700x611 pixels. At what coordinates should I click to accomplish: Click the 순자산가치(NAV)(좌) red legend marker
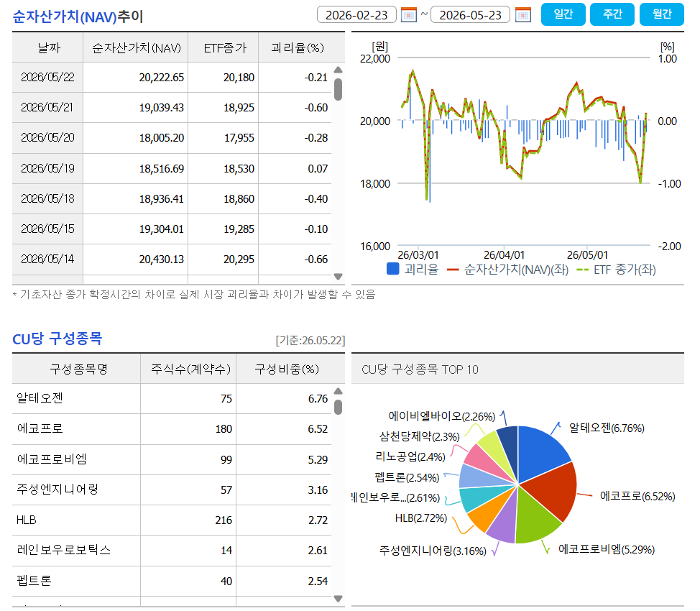tap(453, 270)
